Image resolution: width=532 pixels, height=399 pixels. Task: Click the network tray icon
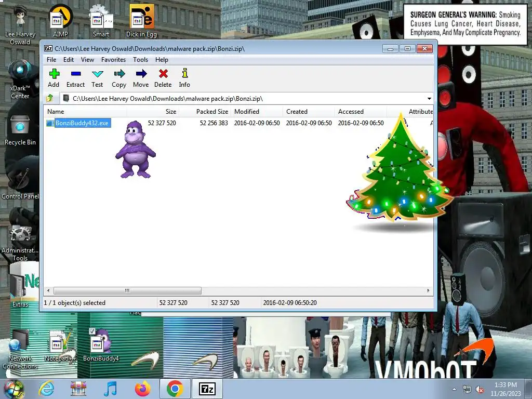coord(467,390)
